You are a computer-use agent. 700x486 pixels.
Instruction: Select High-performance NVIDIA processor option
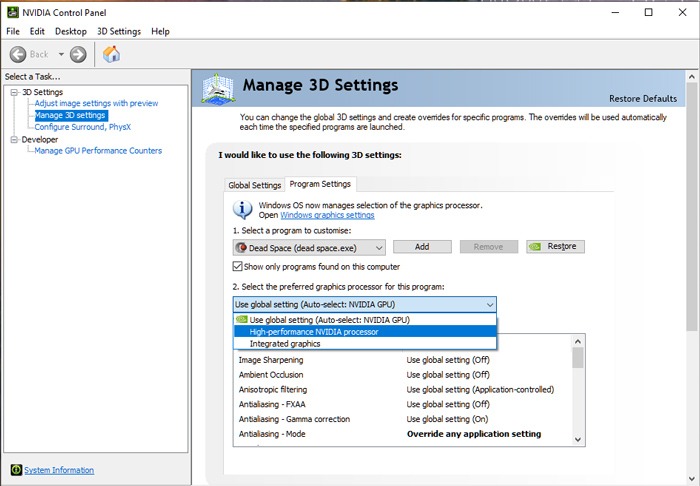[314, 332]
